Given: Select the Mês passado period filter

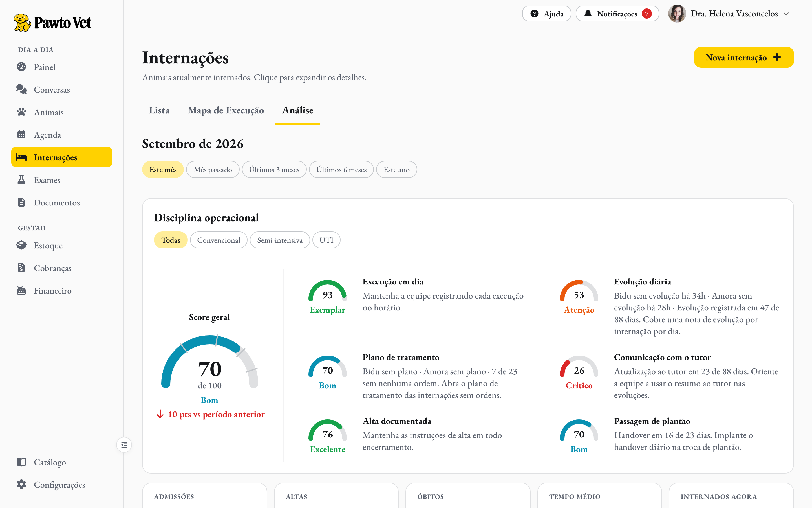Looking at the screenshot, I should (213, 170).
